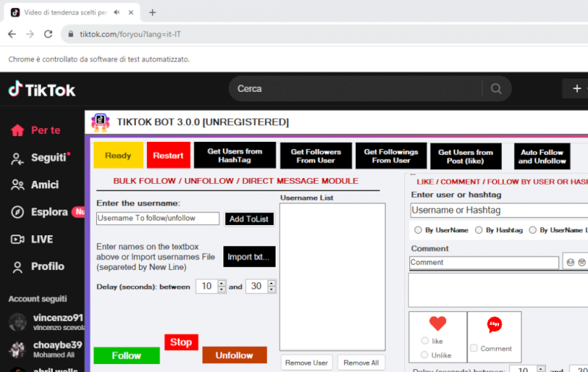
Task: Click the comment speech bubble icon
Action: click(495, 324)
